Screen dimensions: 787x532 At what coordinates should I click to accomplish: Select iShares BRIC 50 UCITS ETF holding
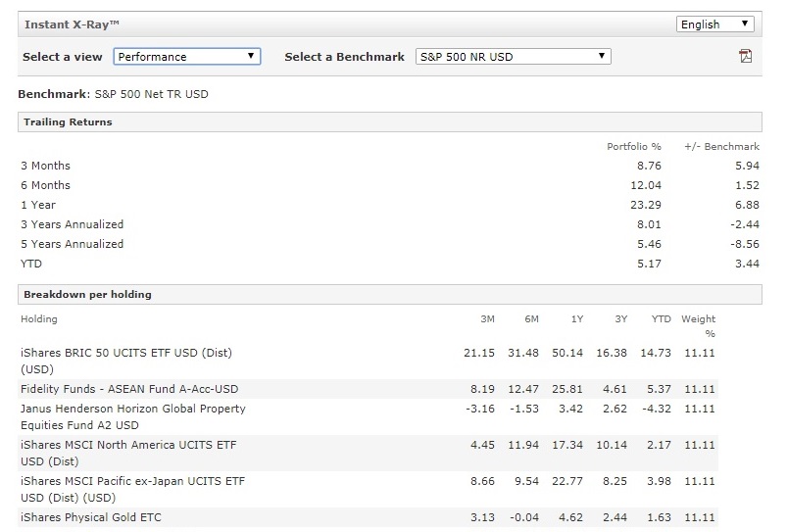(126, 361)
